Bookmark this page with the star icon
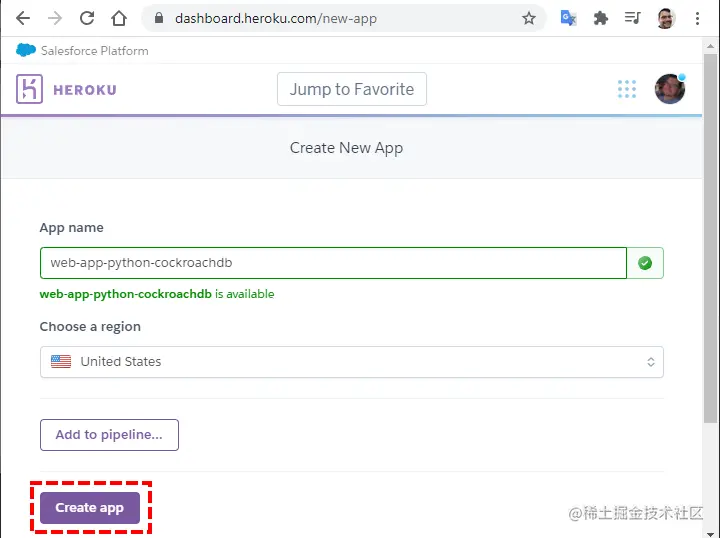 coord(529,18)
